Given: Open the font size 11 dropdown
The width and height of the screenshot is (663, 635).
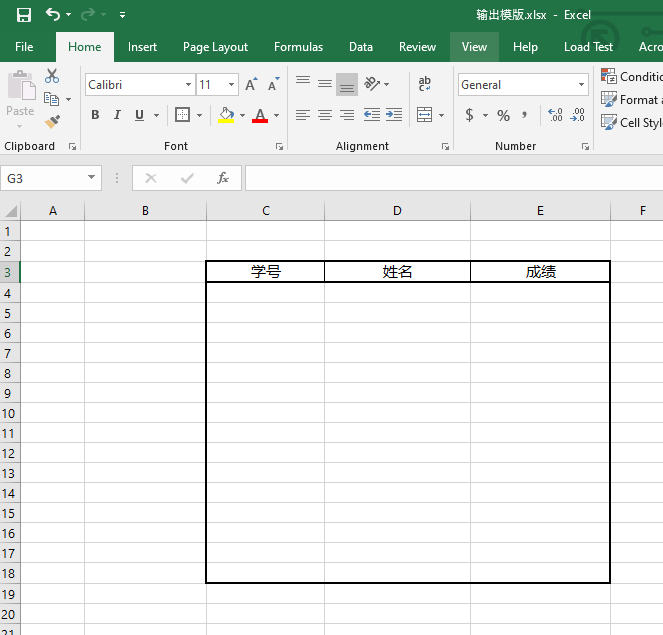Looking at the screenshot, I should (231, 85).
